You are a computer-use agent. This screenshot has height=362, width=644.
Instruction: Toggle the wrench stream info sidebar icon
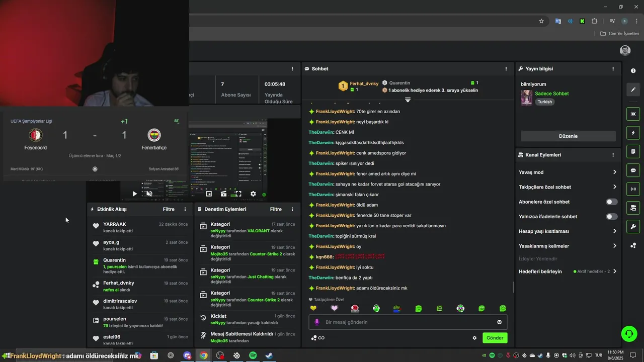[633, 227]
